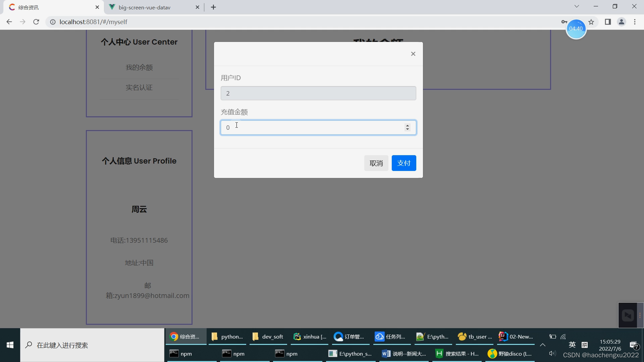Viewport: 644px width, 362px height.
Task: Click the disabled 用户ID field
Action: click(x=318, y=93)
